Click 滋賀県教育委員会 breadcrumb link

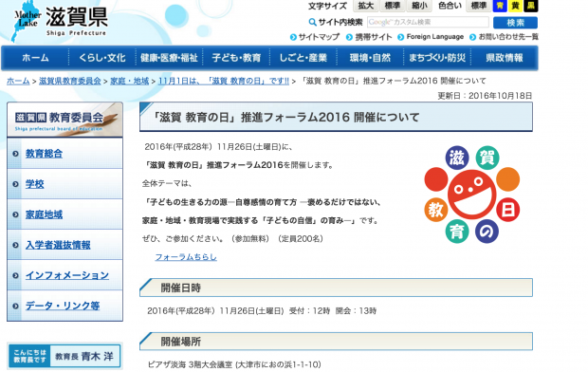coord(70,81)
